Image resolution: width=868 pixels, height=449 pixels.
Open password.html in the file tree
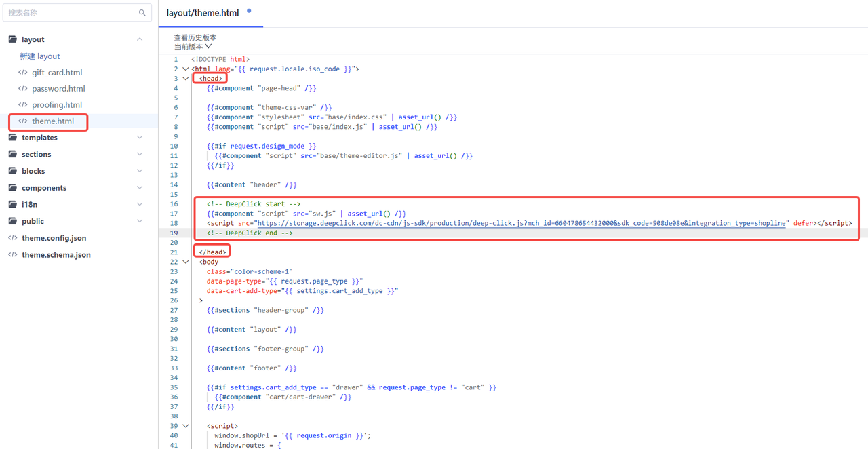tap(58, 89)
